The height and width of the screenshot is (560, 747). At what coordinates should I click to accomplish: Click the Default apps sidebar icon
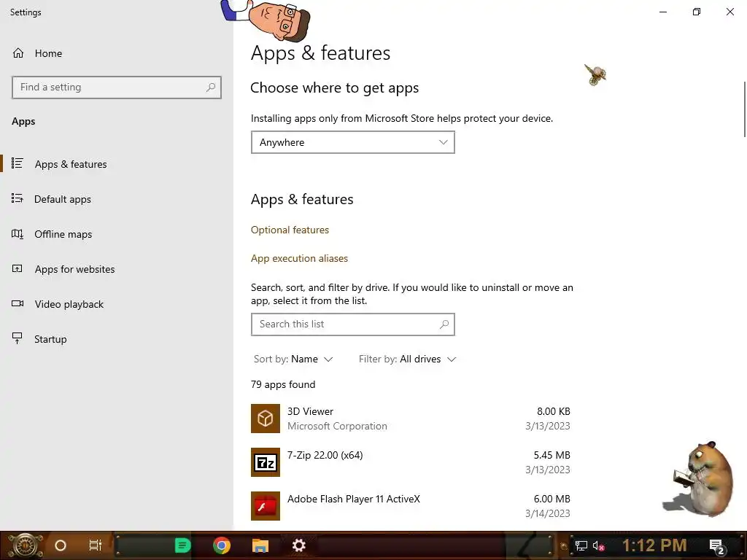point(18,198)
